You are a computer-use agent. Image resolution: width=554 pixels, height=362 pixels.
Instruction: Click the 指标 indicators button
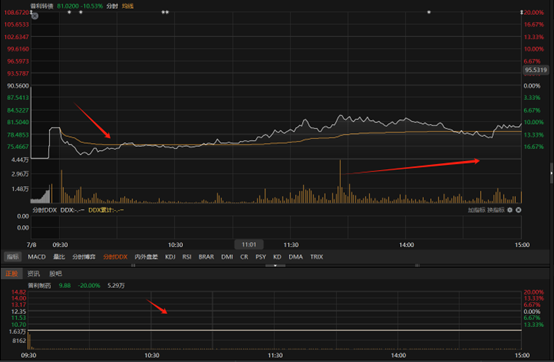(x=13, y=257)
